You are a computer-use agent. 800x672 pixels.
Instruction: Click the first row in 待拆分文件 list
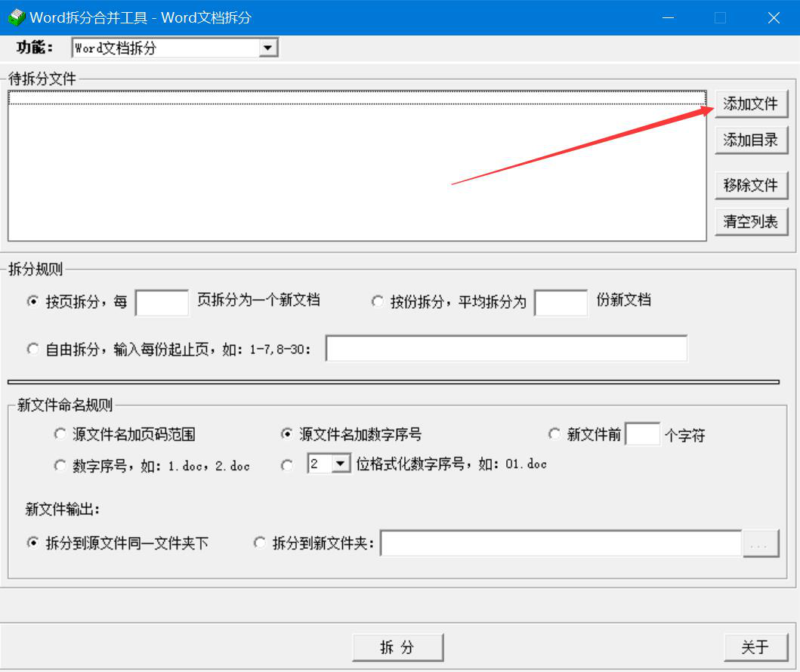tap(357, 98)
